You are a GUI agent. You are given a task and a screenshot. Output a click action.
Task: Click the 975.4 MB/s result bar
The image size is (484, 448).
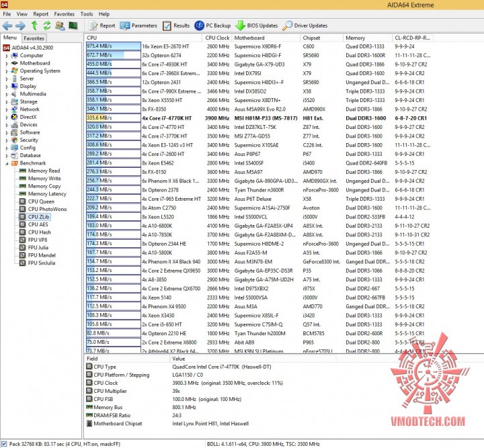coord(114,46)
